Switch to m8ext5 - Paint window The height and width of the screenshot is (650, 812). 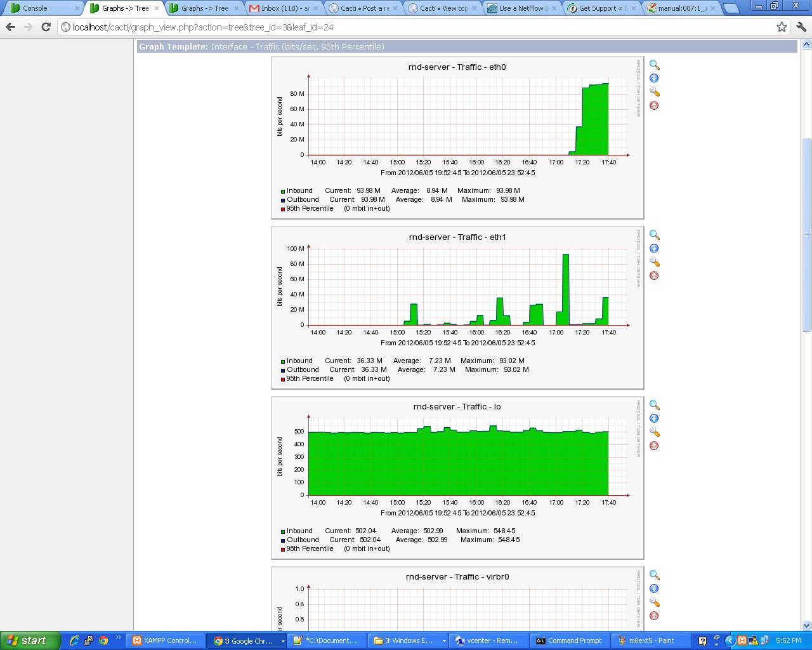point(650,640)
